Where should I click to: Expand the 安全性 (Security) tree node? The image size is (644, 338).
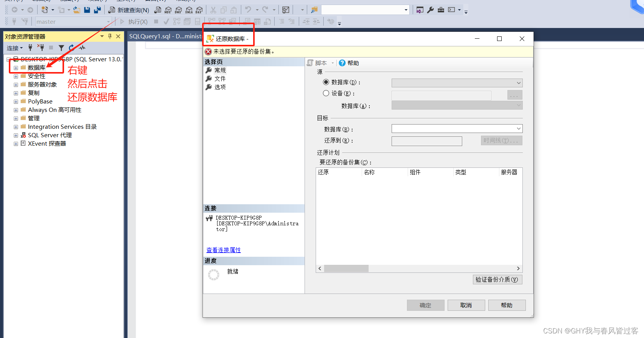click(x=16, y=76)
